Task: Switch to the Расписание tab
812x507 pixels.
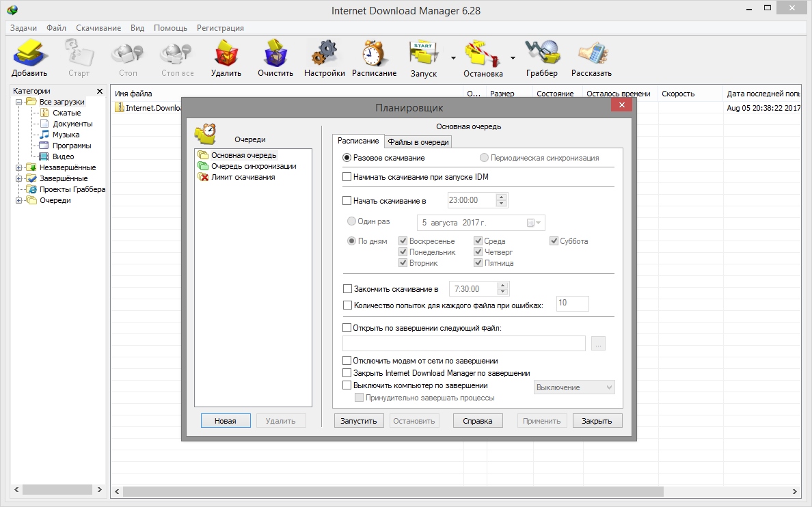Action: pos(358,141)
